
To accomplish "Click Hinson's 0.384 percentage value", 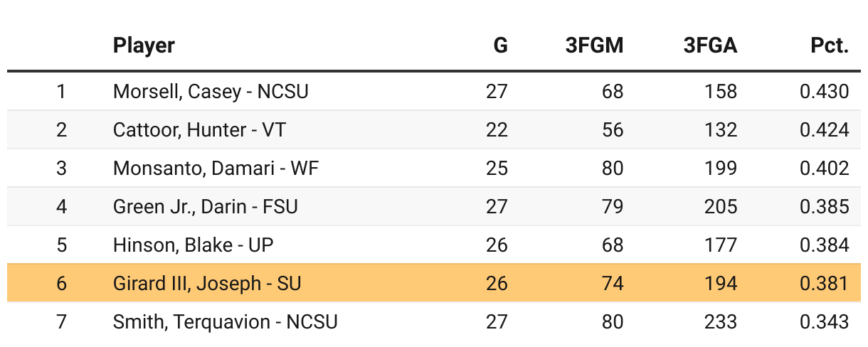I will [824, 245].
